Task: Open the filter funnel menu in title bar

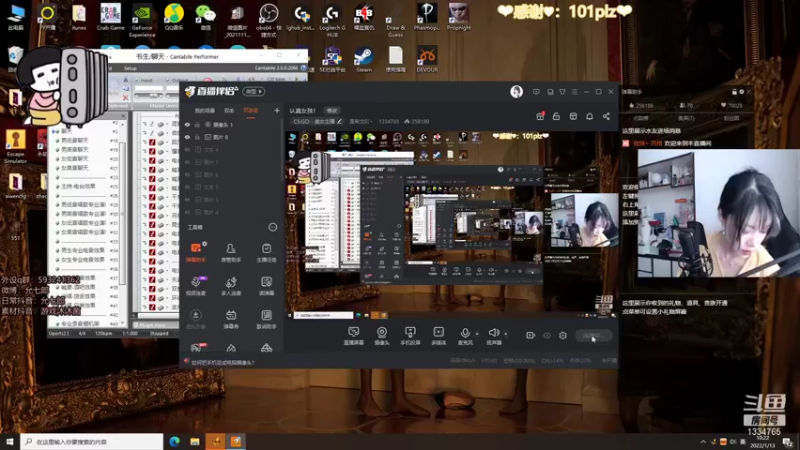Action: (x=562, y=92)
